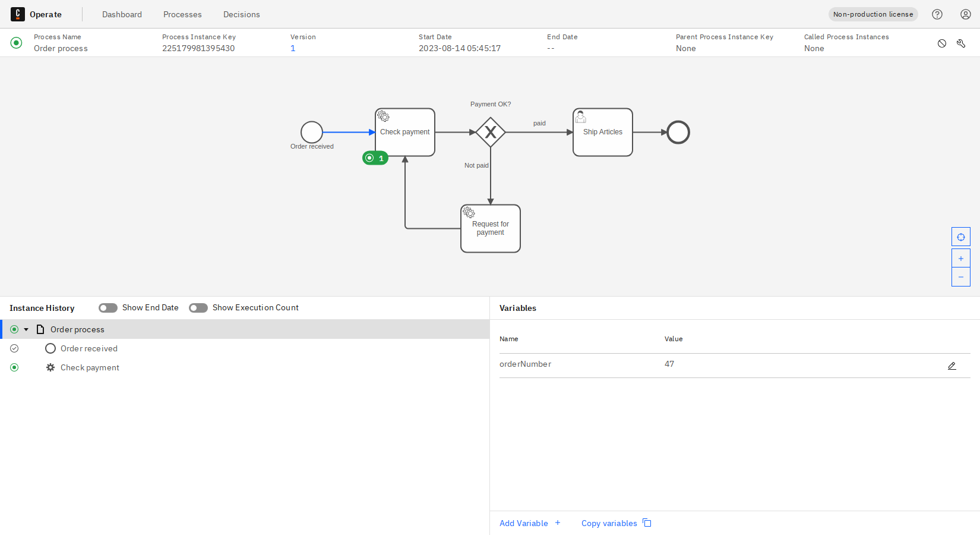Enable the Show End Date toggle
Image resolution: width=980 pixels, height=535 pixels.
[108, 307]
